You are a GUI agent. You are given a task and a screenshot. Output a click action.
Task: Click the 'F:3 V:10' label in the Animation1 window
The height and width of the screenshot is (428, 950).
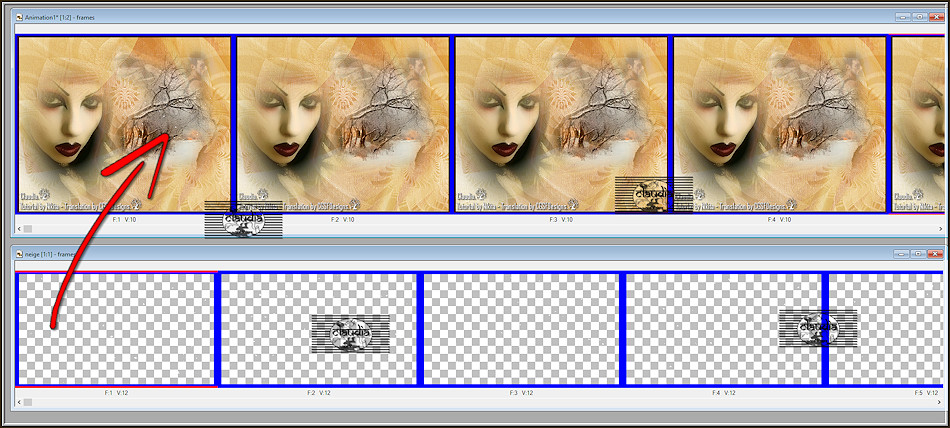click(x=561, y=219)
